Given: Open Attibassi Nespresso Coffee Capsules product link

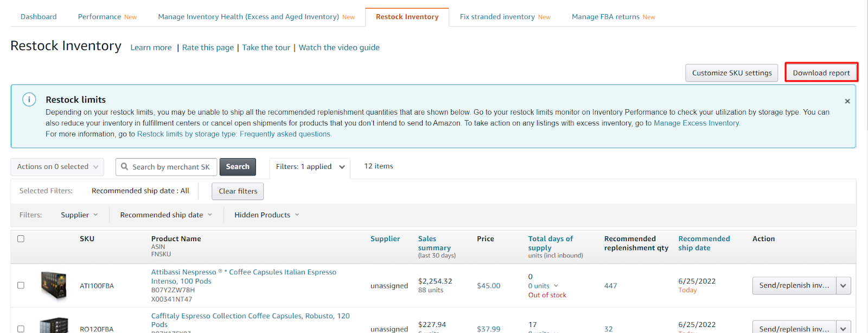Looking at the screenshot, I should (x=244, y=277).
